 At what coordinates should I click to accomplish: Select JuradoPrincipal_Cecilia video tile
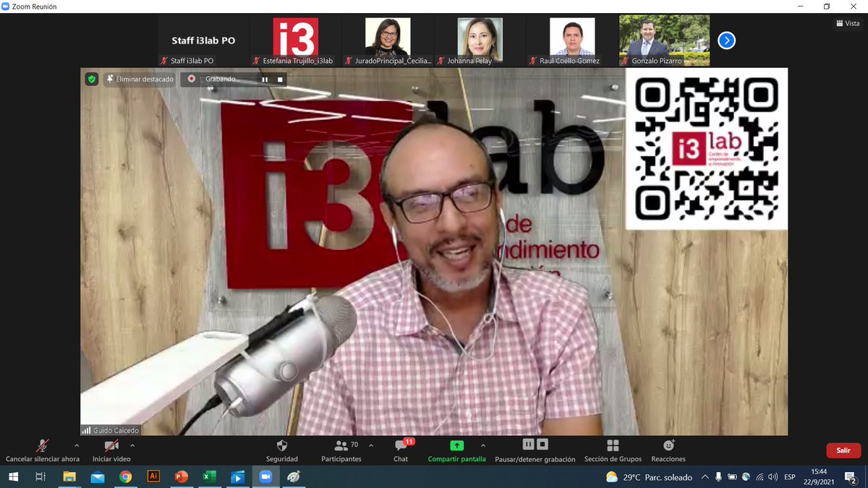(387, 41)
